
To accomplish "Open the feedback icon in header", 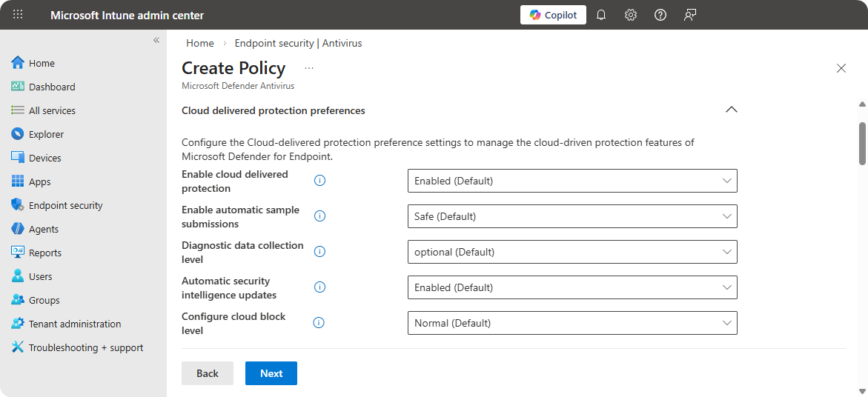I will [x=690, y=15].
